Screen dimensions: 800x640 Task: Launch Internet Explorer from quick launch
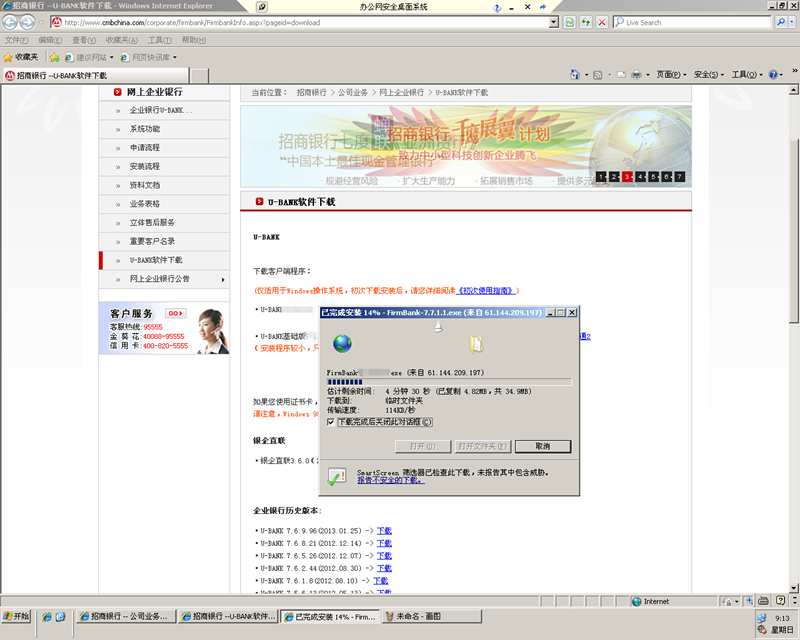click(x=47, y=617)
